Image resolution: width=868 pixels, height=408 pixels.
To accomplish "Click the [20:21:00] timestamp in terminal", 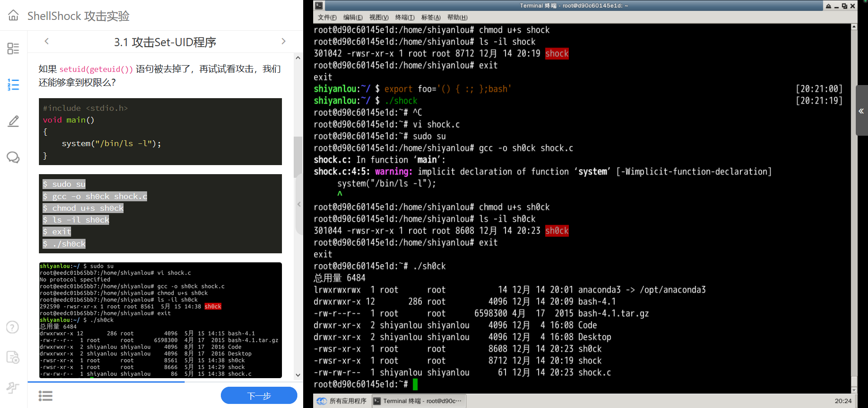I will [x=819, y=89].
